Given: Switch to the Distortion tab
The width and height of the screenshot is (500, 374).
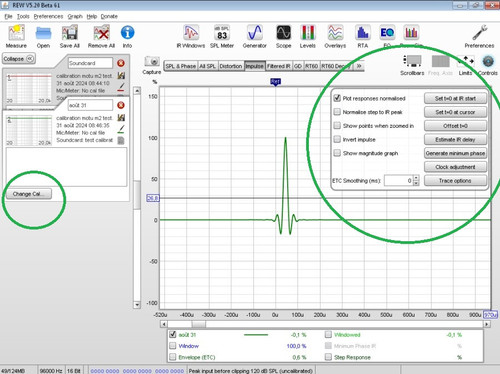Looking at the screenshot, I should (231, 66).
